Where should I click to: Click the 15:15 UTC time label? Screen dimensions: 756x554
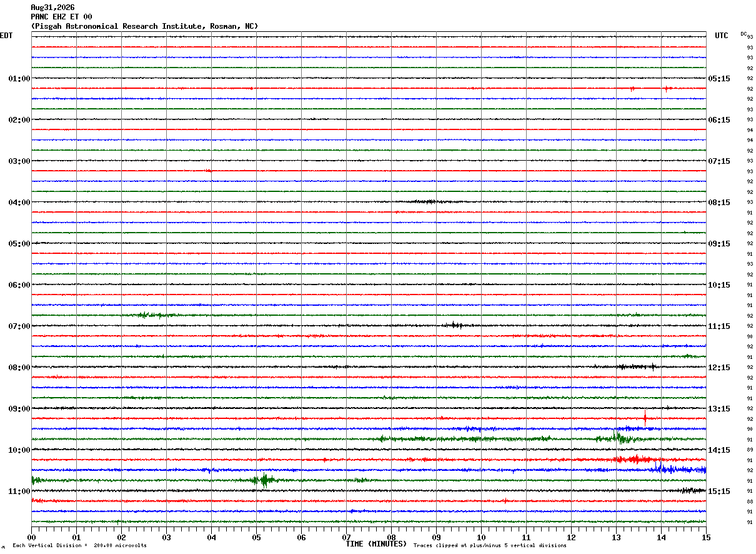tap(719, 491)
